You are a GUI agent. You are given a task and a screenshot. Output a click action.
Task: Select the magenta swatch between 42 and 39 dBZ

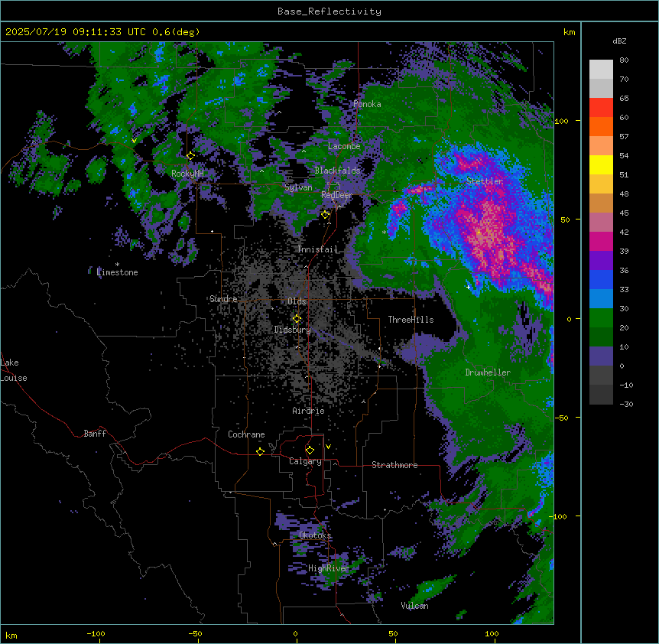coord(601,241)
